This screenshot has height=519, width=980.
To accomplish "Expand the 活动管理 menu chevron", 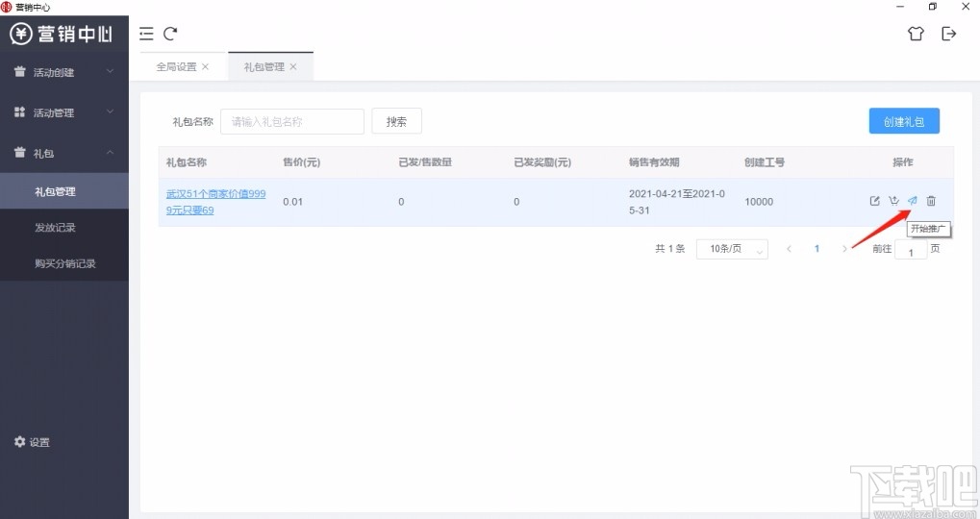I will [x=110, y=111].
